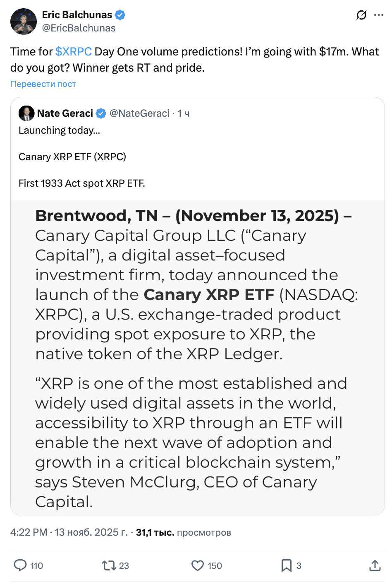Open the $XRPC cashtag link
The height and width of the screenshot is (587, 392).
(x=73, y=51)
